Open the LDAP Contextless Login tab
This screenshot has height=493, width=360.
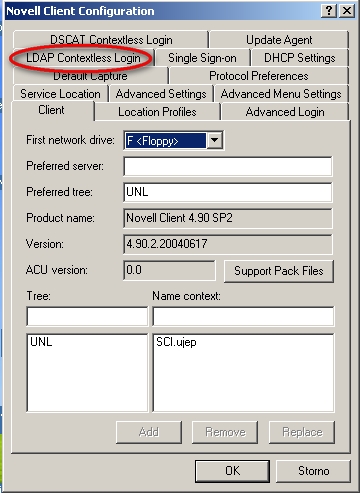pyautogui.click(x=83, y=58)
